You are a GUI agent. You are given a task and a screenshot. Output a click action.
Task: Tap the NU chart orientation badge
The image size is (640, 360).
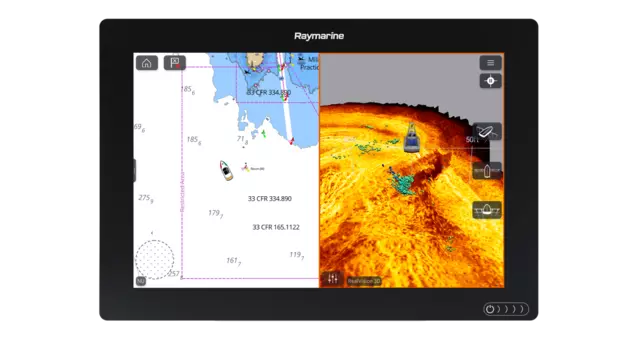point(140,281)
